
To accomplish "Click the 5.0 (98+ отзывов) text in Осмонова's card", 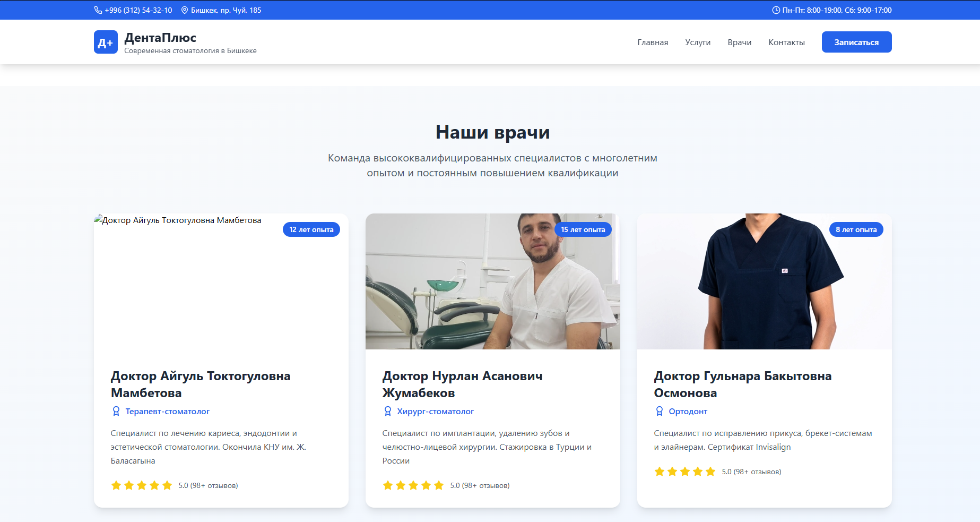I will click(x=751, y=472).
